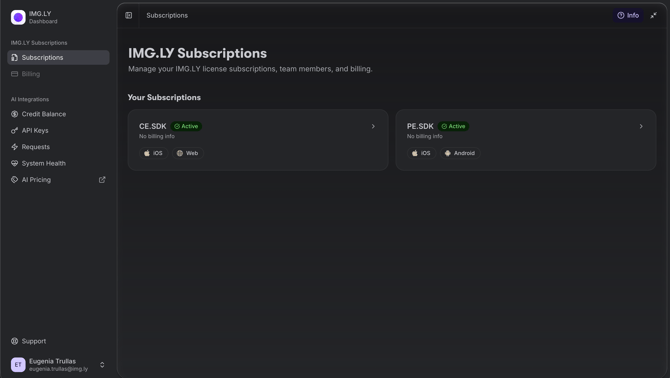
Task: Click the CE.SDK card title
Action: [x=153, y=126]
